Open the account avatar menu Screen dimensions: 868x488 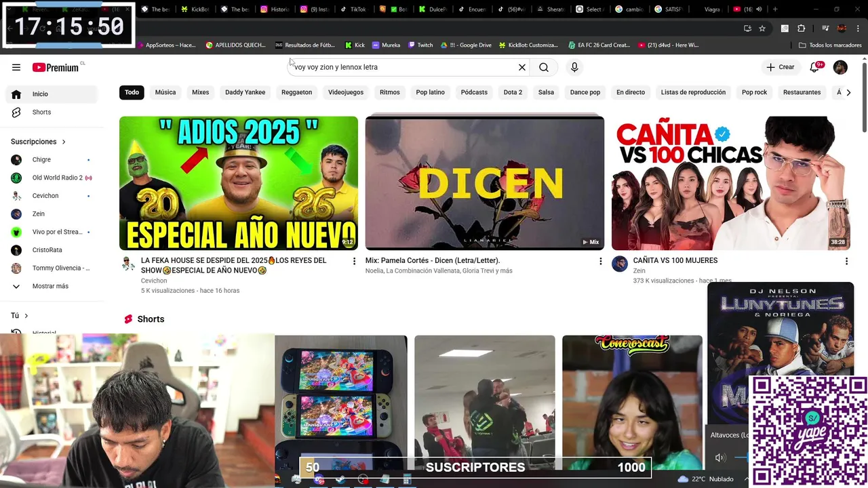pyautogui.click(x=840, y=67)
